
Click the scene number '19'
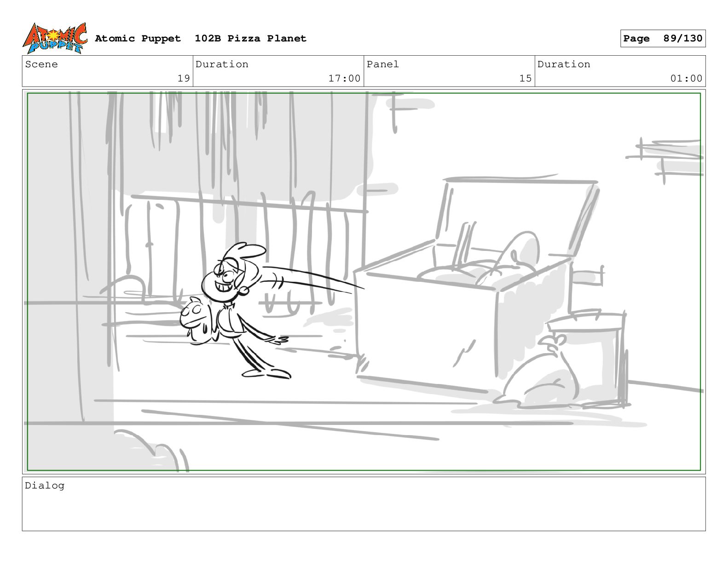(x=184, y=78)
